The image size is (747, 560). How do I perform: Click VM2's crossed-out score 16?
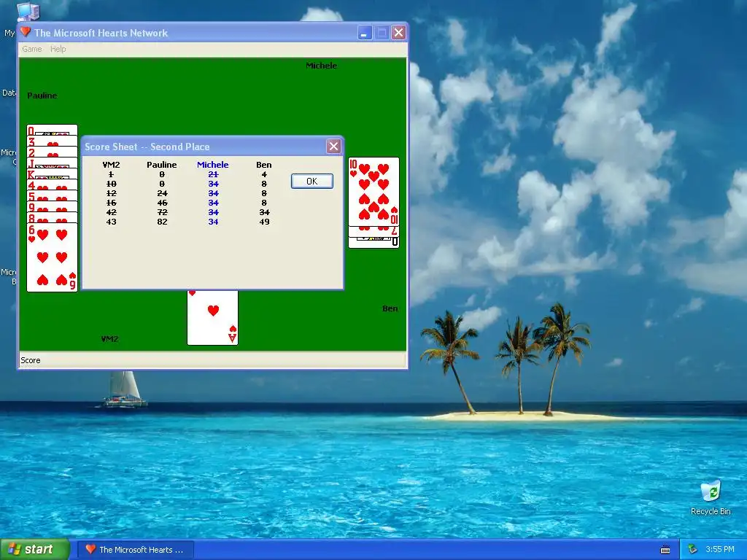(111, 203)
